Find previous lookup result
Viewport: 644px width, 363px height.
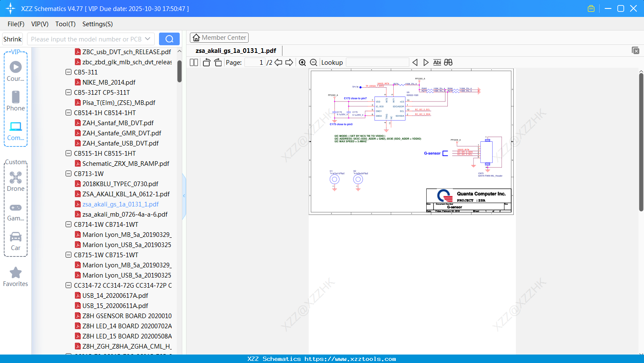pyautogui.click(x=415, y=62)
